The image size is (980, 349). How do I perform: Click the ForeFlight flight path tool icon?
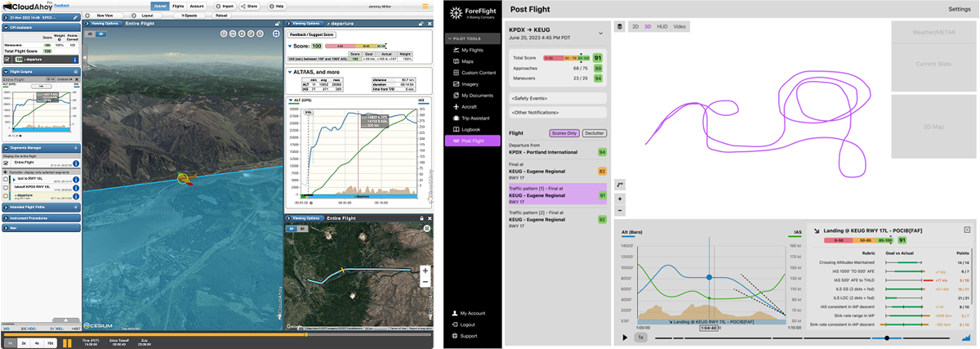[620, 184]
